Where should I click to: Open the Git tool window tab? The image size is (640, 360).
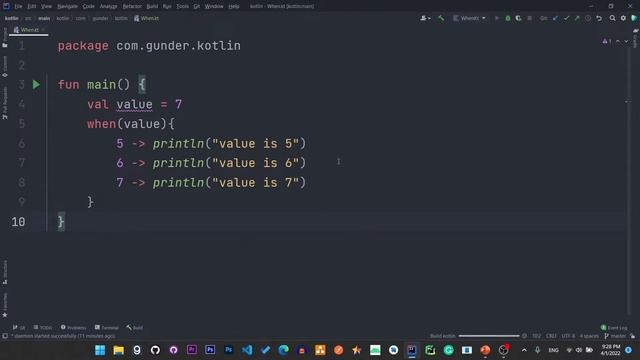19,327
